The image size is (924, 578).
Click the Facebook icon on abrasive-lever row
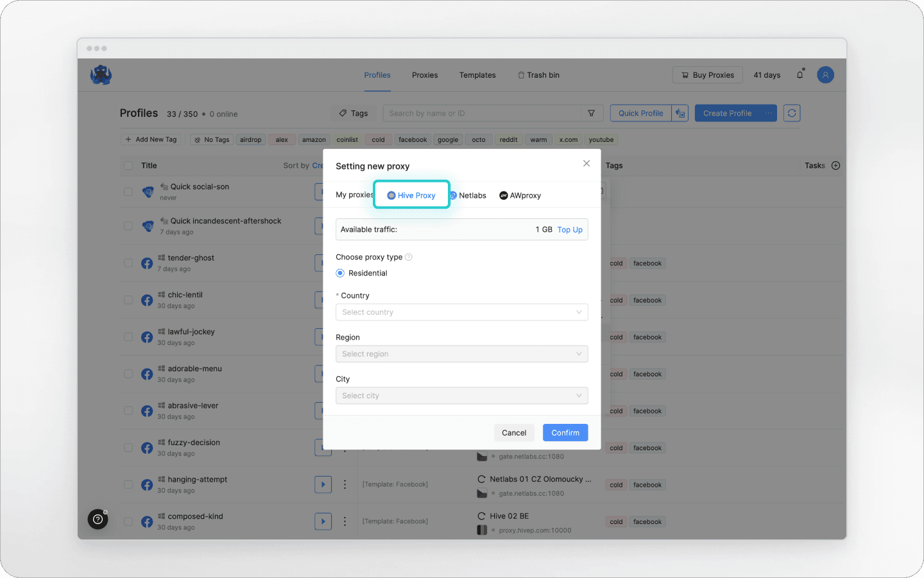147,411
